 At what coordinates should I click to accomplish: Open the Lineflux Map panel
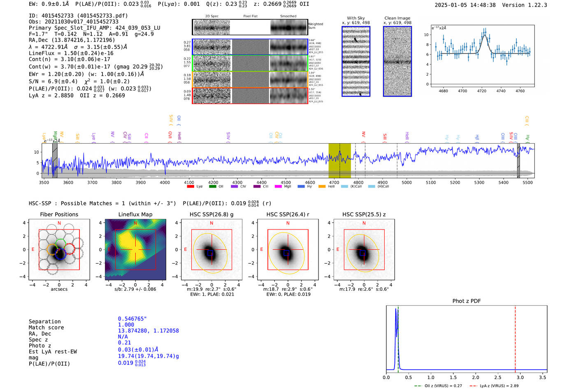click(135, 250)
